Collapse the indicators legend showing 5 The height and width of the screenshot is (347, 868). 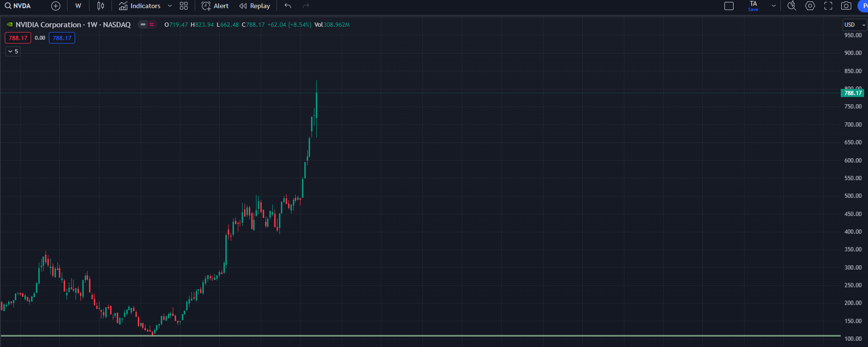click(13, 51)
